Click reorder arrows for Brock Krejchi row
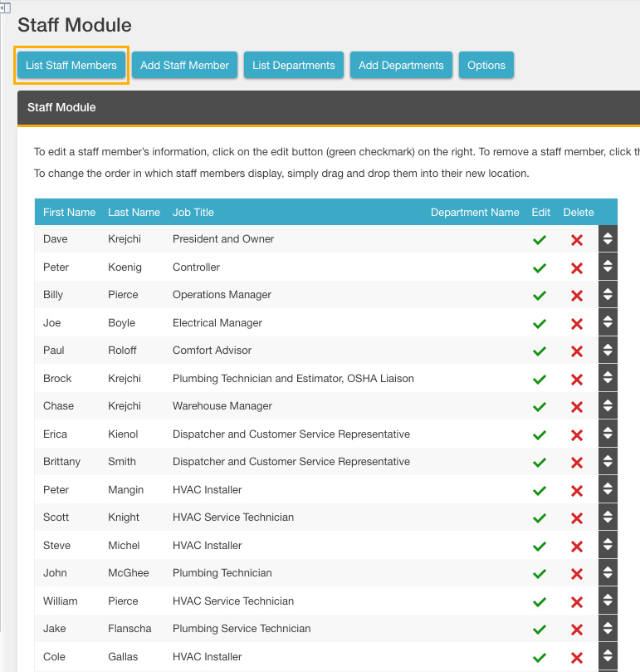 pyautogui.click(x=608, y=379)
